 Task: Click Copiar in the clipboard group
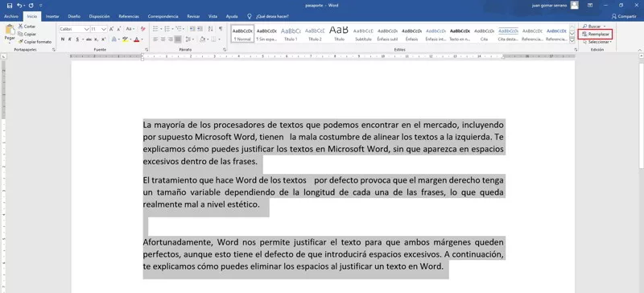coord(27,34)
